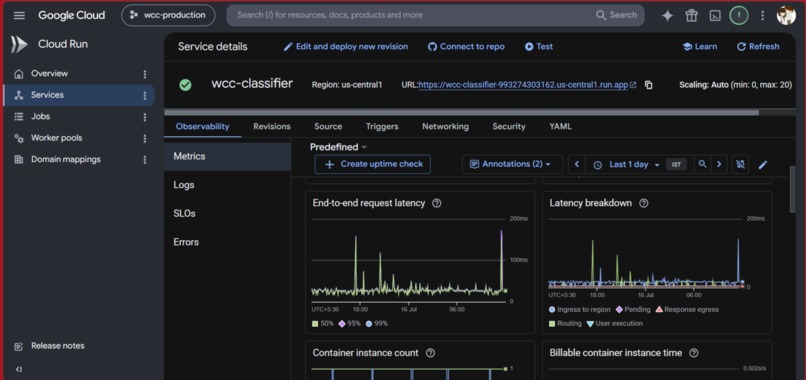Open the main navigation hamburger menu

coord(19,15)
